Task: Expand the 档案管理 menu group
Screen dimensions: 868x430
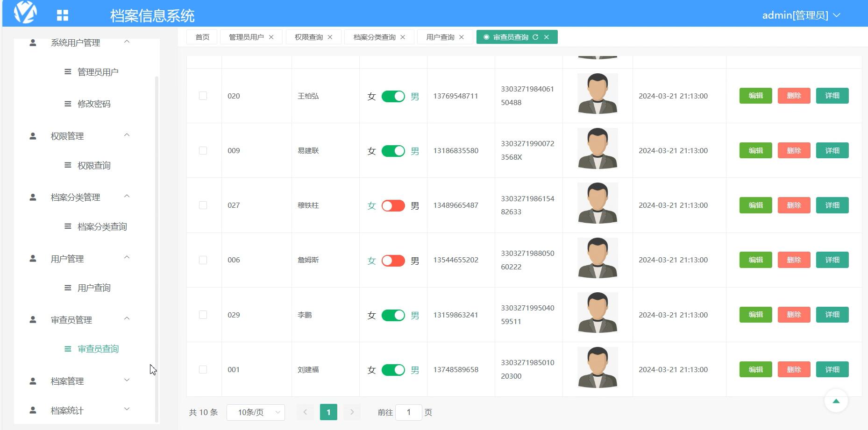Action: (127, 381)
